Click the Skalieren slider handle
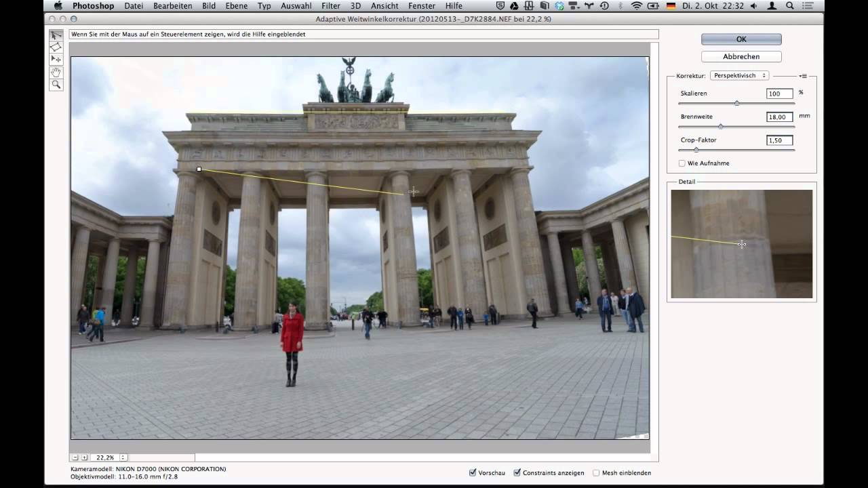The height and width of the screenshot is (488, 868). [737, 103]
